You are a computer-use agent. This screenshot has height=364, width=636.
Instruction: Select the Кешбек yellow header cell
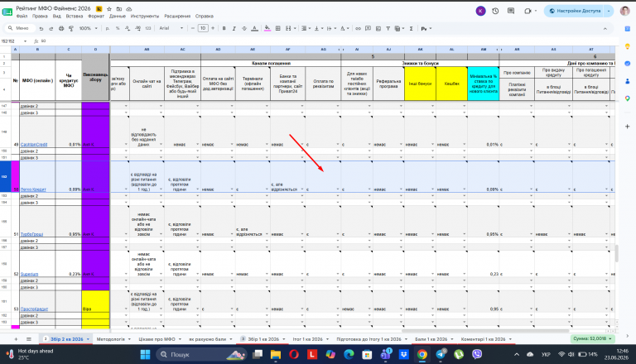coord(452,84)
